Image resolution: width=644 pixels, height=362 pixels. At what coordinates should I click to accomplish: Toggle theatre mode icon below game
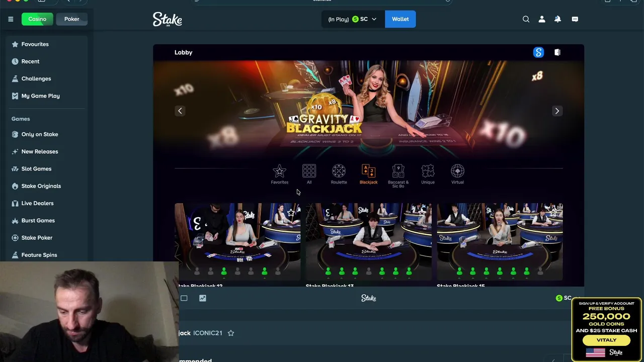pyautogui.click(x=184, y=298)
